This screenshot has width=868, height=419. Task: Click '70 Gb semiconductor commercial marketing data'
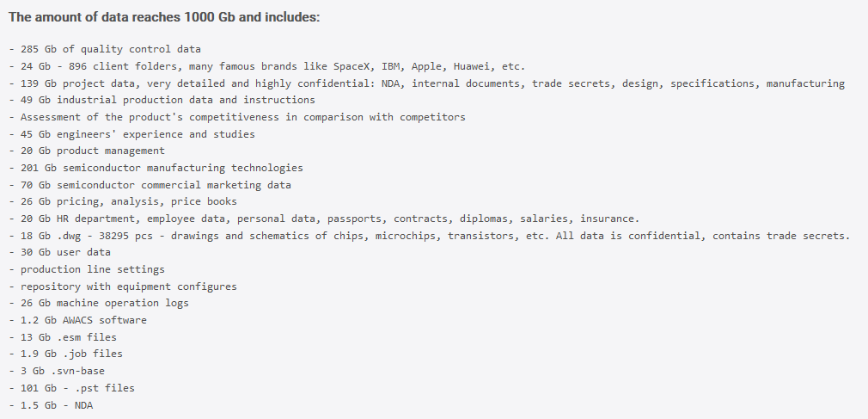click(150, 185)
